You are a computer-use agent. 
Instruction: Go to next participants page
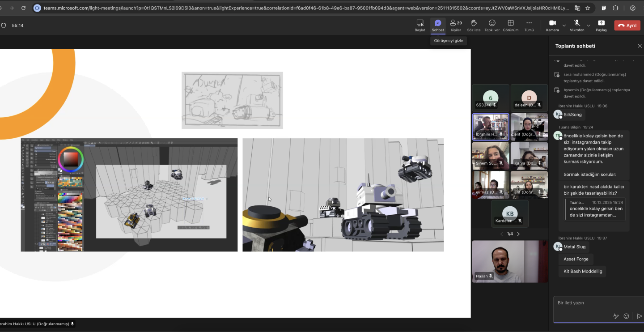click(x=518, y=234)
